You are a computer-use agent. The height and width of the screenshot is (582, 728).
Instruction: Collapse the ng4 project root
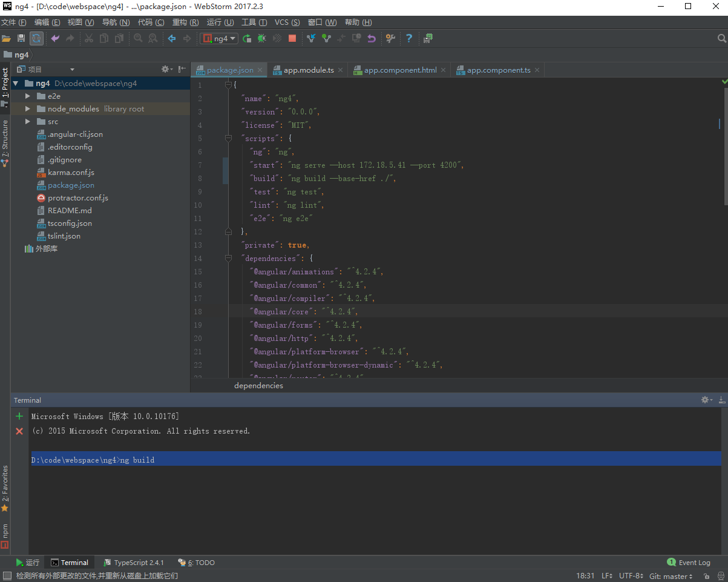pyautogui.click(x=16, y=83)
